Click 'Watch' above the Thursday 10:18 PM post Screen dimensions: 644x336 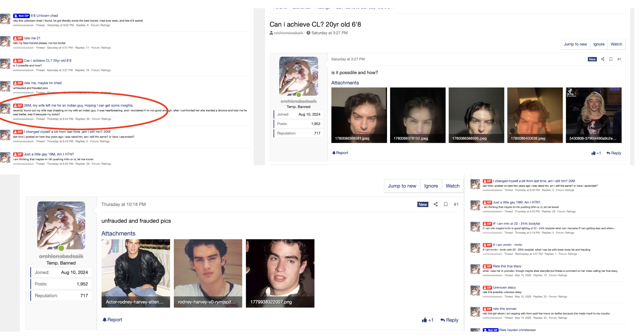(453, 186)
